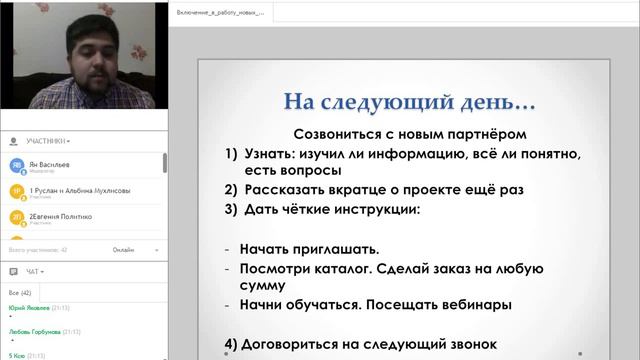The width and height of the screenshot is (640, 360).
Task: Select the Все (42) chat tab
Action: pos(20,293)
